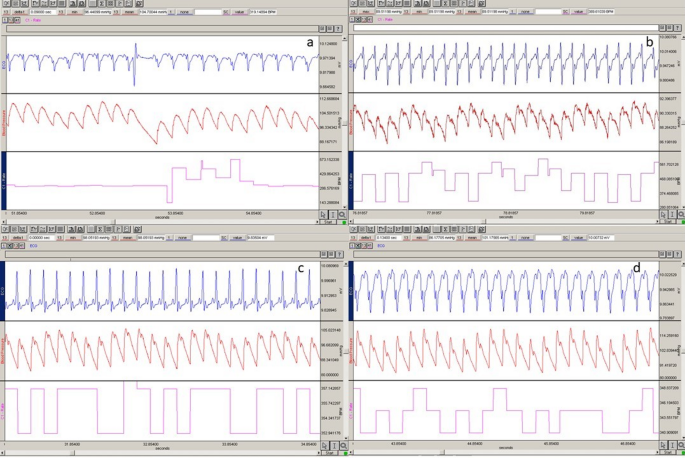Open the 'value' measurement menu in panel c
This screenshot has height=458, width=685.
coord(238,238)
